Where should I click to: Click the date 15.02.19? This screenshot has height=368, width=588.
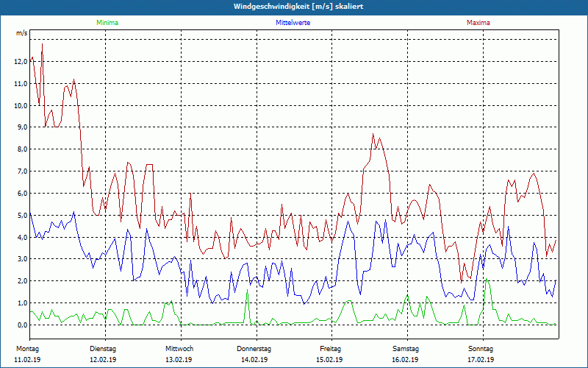(329, 360)
